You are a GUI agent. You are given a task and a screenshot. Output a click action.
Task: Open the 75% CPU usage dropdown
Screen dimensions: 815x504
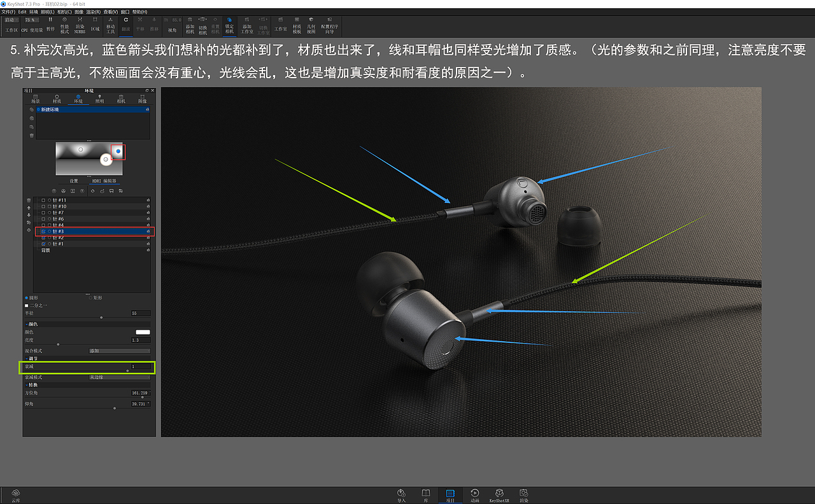click(x=32, y=20)
